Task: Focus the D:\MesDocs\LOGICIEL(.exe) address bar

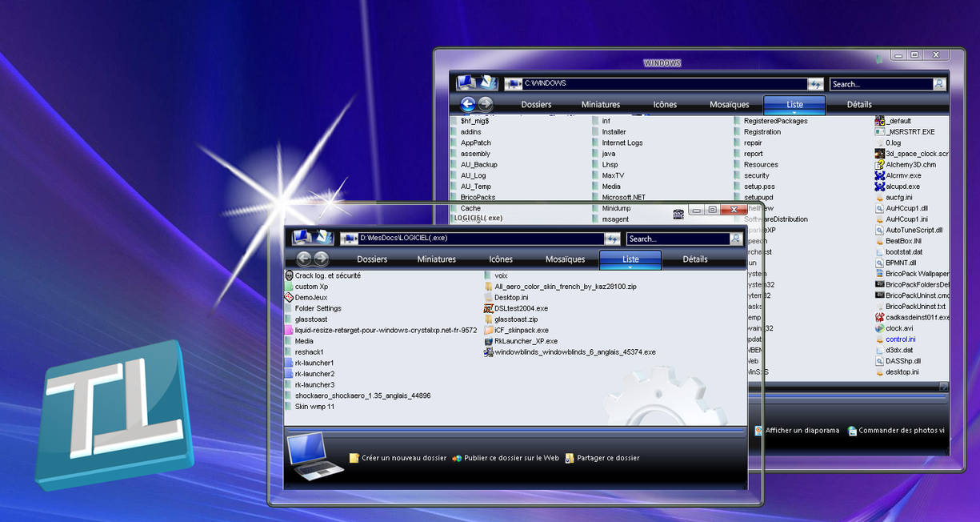Action: [x=472, y=239]
